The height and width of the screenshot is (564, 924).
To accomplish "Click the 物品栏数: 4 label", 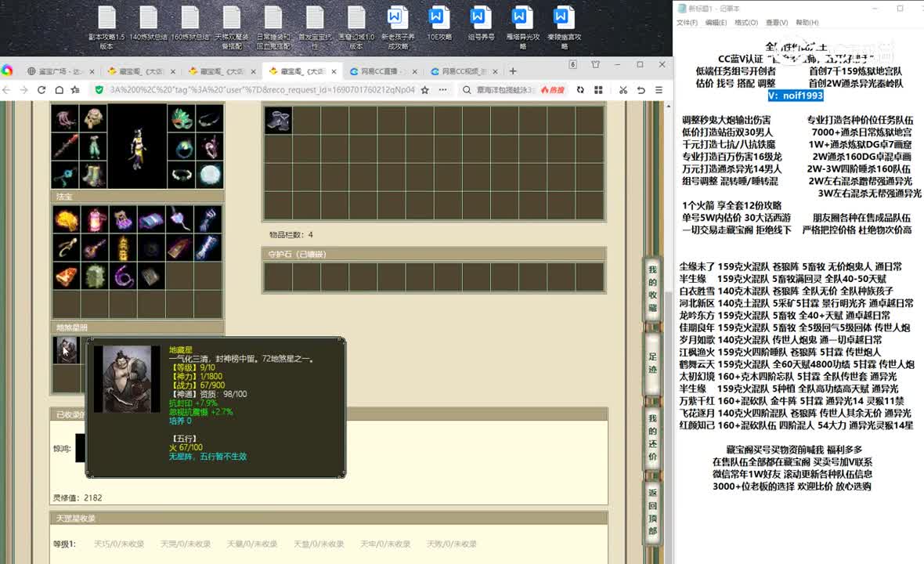I will (x=291, y=234).
